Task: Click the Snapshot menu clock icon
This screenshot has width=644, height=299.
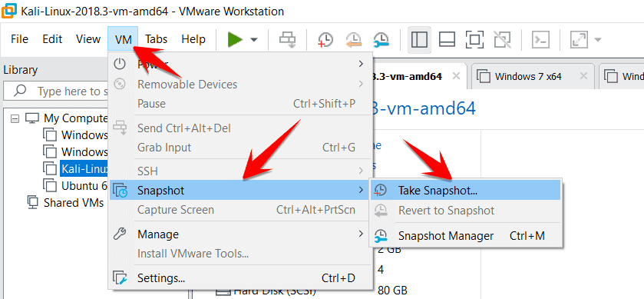Action: [120, 191]
